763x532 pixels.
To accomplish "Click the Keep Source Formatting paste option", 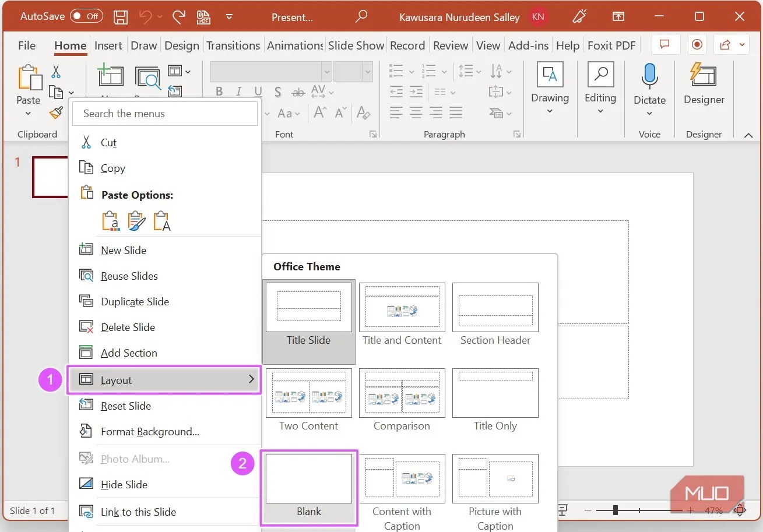I will coord(110,221).
